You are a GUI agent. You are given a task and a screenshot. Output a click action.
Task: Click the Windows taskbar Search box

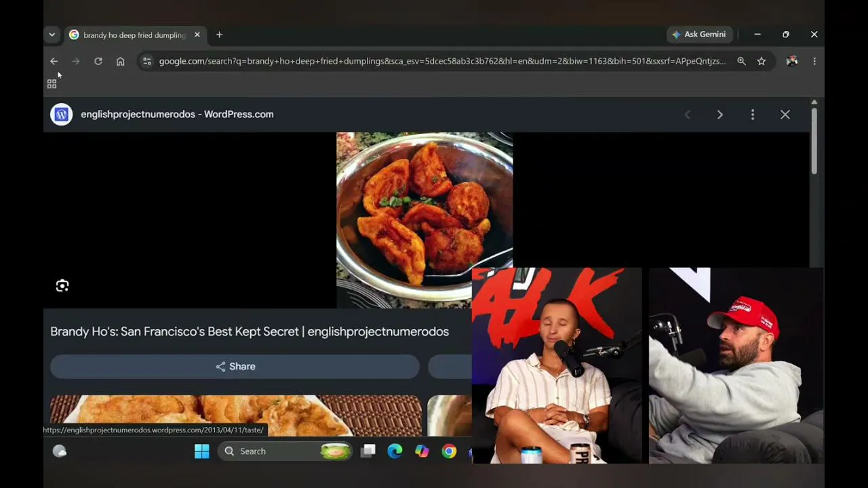pos(285,451)
